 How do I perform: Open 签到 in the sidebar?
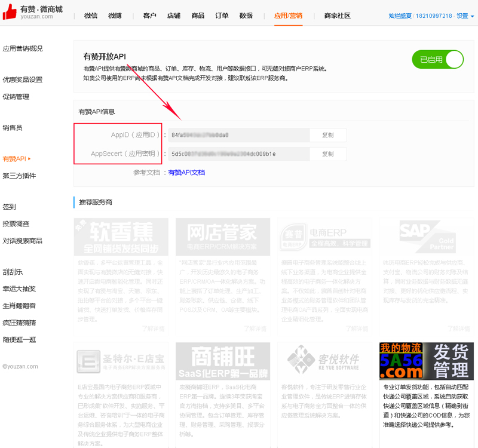point(9,207)
